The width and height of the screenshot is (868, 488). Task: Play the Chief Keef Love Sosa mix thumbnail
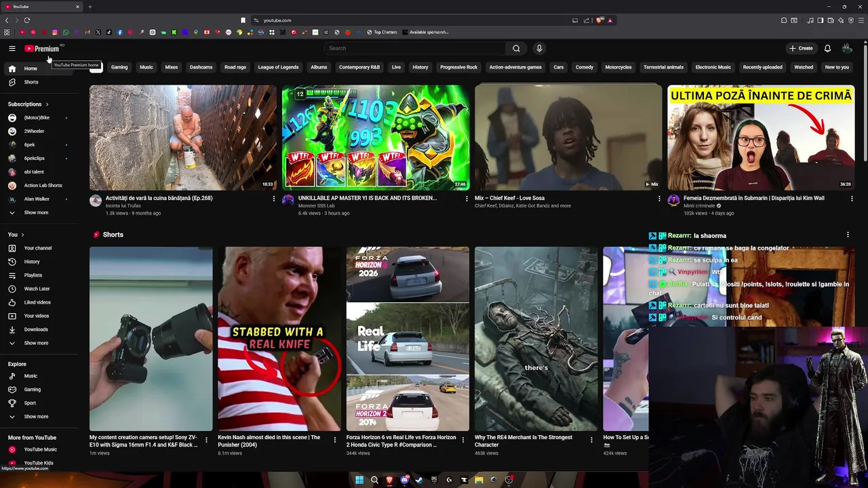pyautogui.click(x=568, y=138)
